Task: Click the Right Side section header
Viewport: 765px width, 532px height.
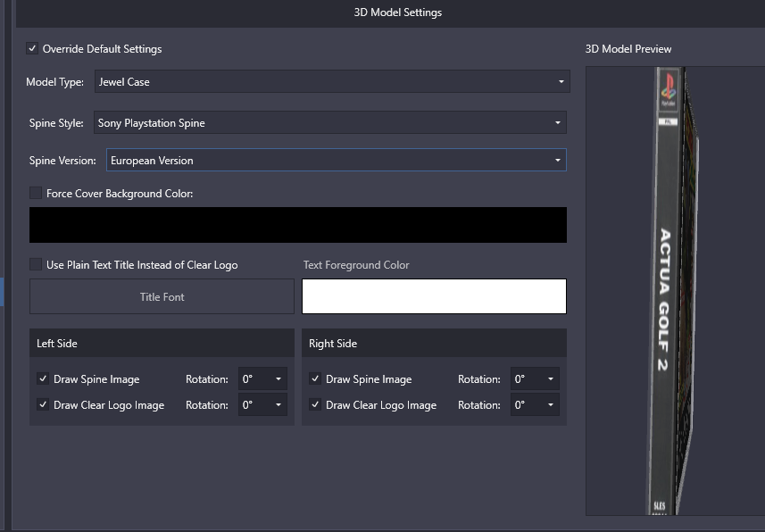Action: tap(434, 343)
